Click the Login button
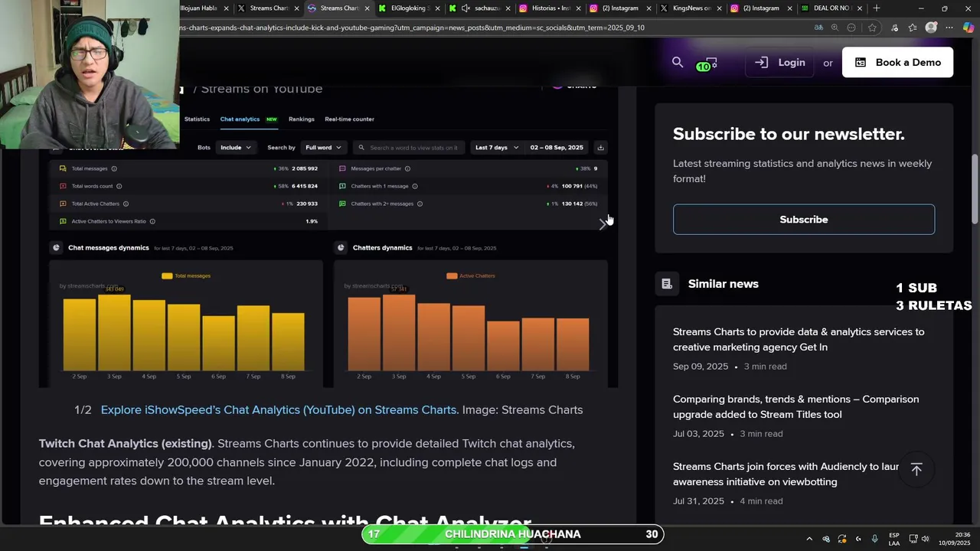The image size is (980, 551). click(780, 63)
